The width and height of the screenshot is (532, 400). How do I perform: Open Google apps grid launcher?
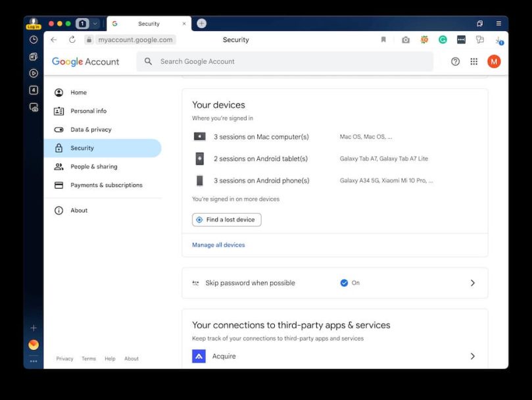[x=473, y=61]
